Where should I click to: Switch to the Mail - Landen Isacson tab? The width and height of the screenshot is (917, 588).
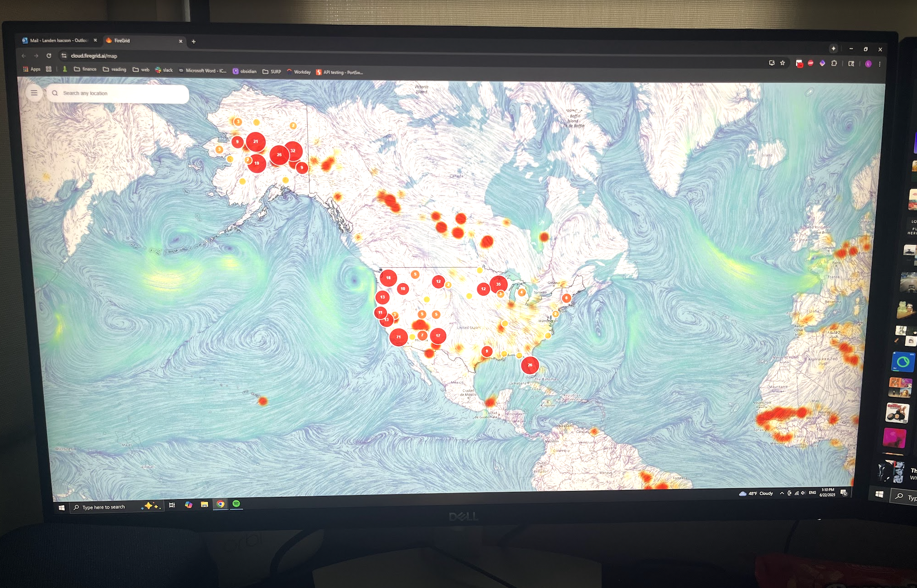pyautogui.click(x=57, y=40)
